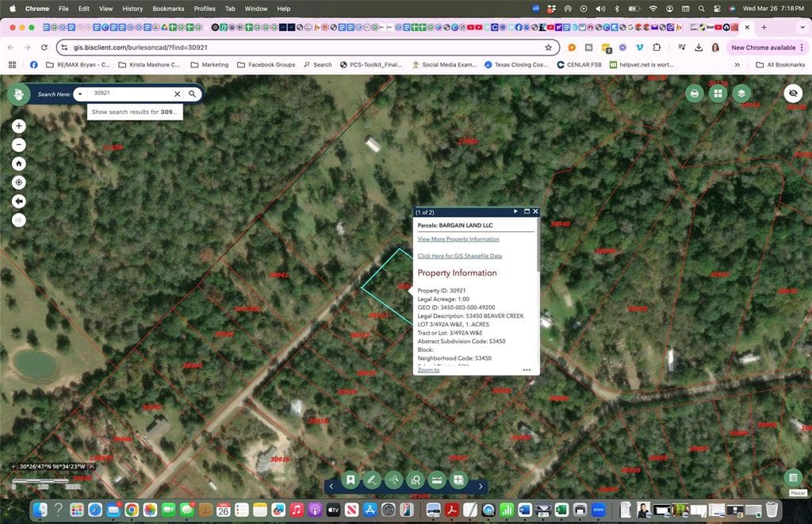The height and width of the screenshot is (524, 812).
Task: Open Zoom app in Dock
Action: 599,510
